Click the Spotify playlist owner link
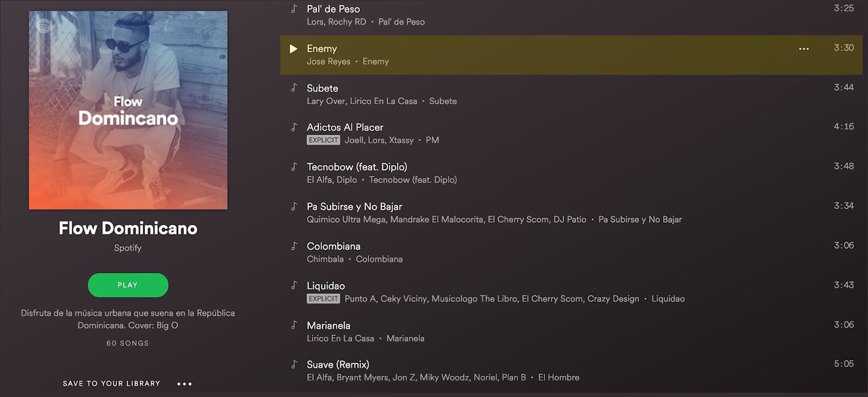Screen dimensions: 868x397 (x=127, y=248)
